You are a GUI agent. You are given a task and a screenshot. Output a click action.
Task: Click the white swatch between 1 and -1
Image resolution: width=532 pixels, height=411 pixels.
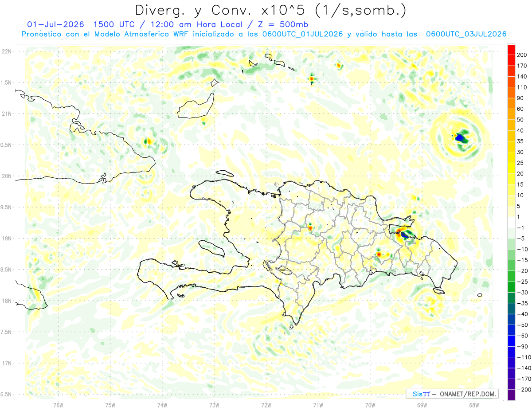(511, 222)
